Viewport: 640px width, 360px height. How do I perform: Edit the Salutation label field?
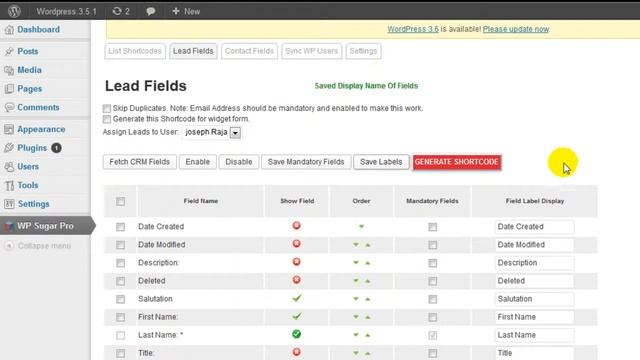click(534, 299)
